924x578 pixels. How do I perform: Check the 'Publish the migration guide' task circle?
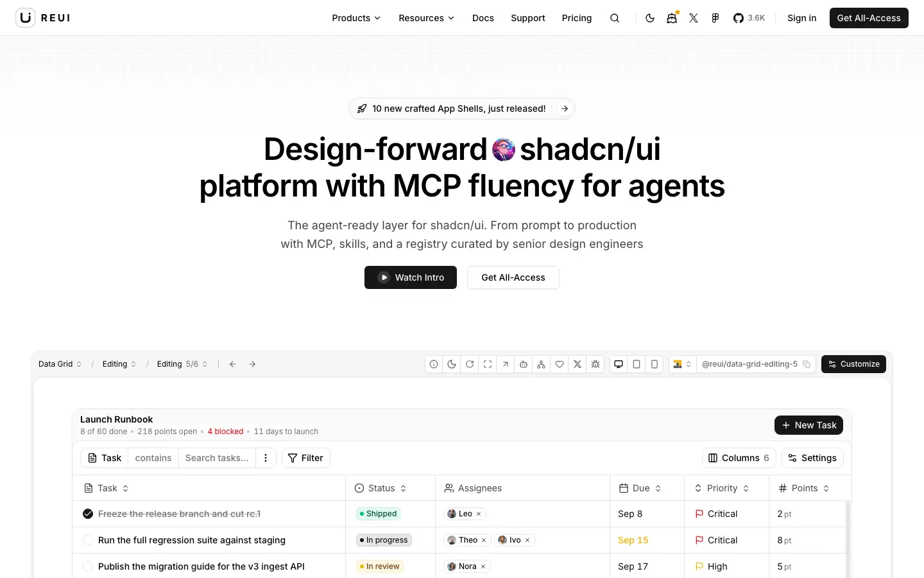[88, 566]
